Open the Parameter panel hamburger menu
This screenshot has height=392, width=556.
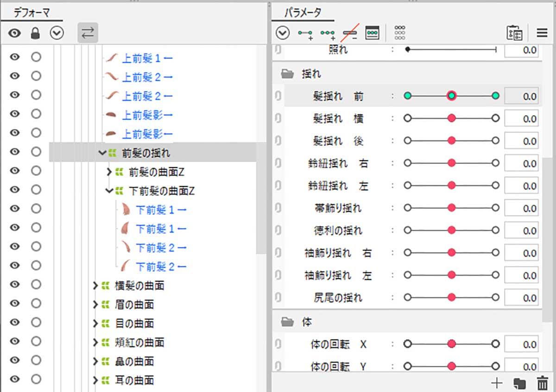pos(542,33)
